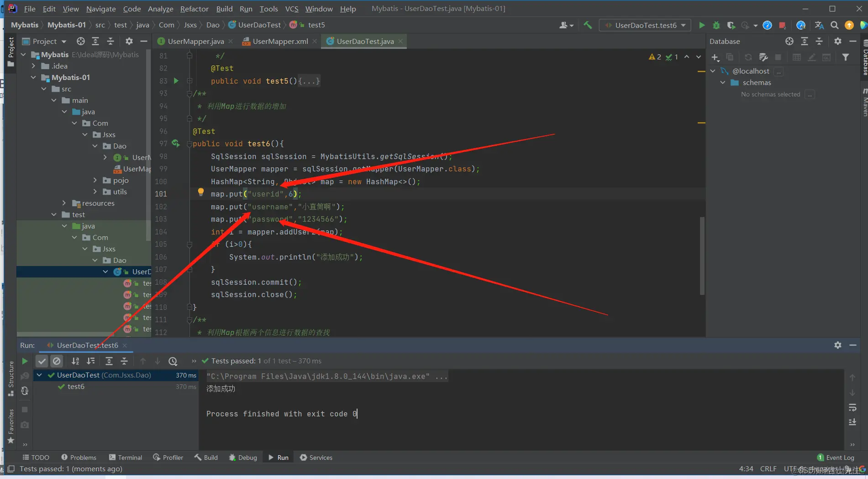The width and height of the screenshot is (868, 479).
Task: Click the run gutter icon beside test5
Action: point(176,81)
